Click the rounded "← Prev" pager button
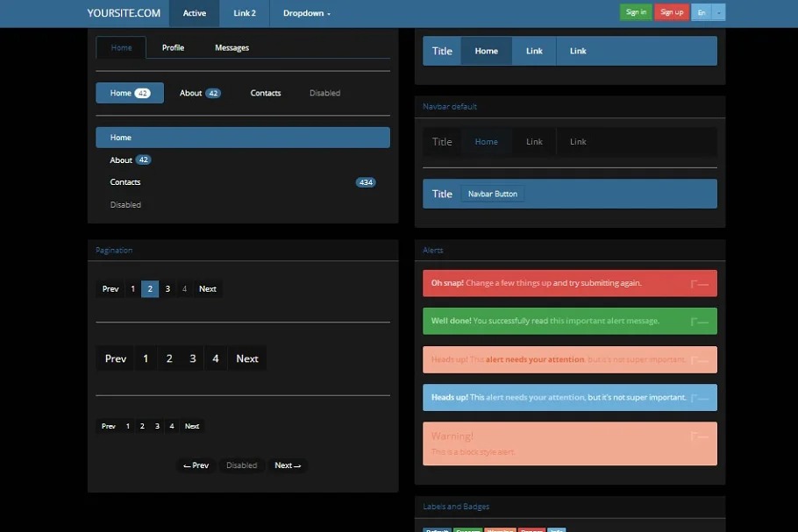This screenshot has width=798, height=532. tap(196, 465)
